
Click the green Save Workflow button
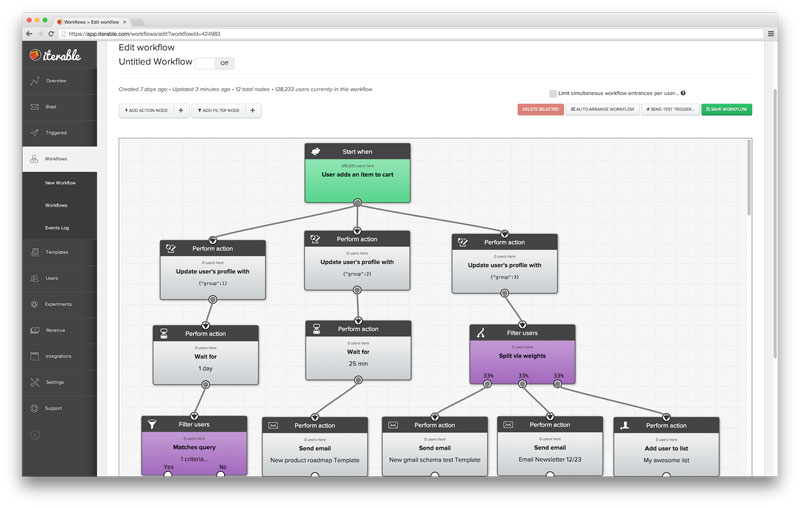pyautogui.click(x=727, y=109)
